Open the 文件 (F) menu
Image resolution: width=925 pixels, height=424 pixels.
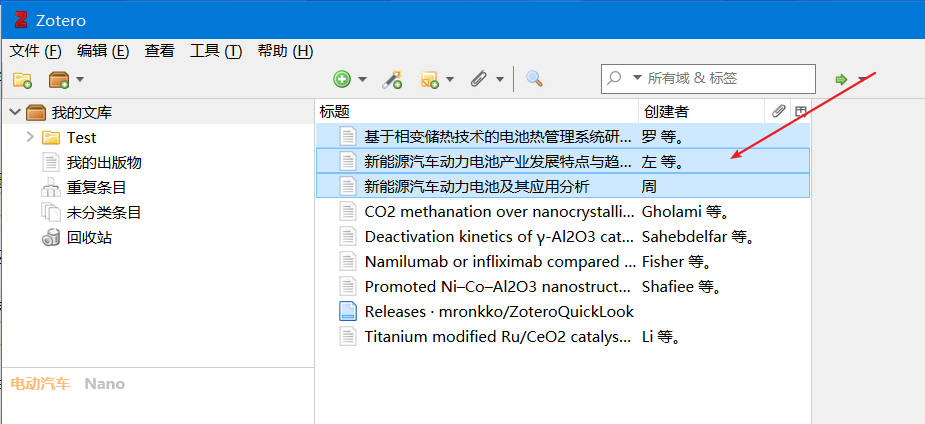35,51
